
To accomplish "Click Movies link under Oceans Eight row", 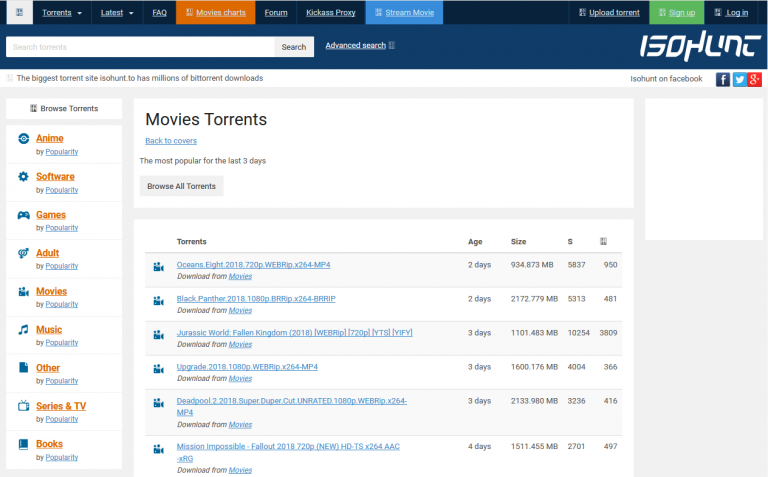I will [240, 276].
